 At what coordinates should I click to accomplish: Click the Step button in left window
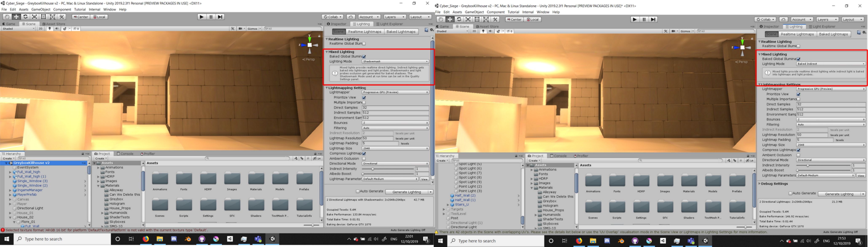click(x=220, y=17)
